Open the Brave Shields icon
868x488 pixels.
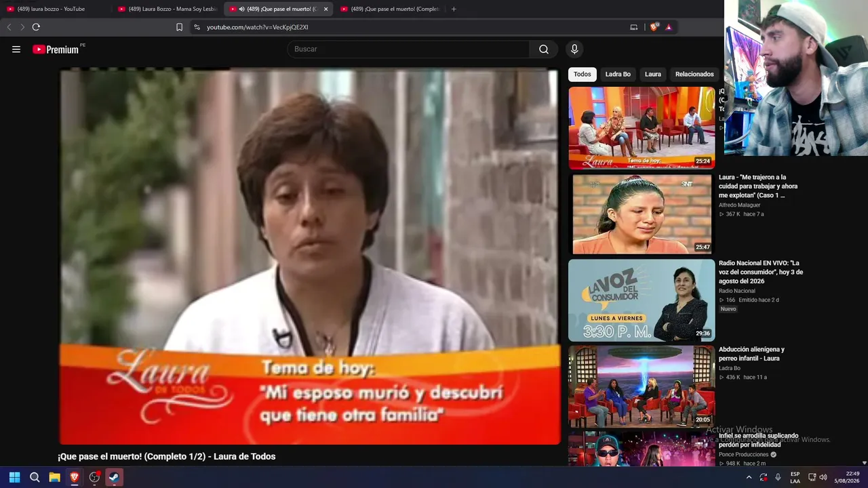point(654,27)
